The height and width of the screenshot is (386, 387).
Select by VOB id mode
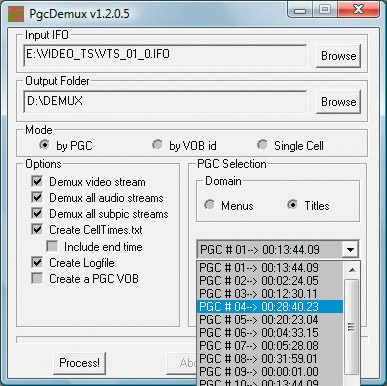point(157,145)
